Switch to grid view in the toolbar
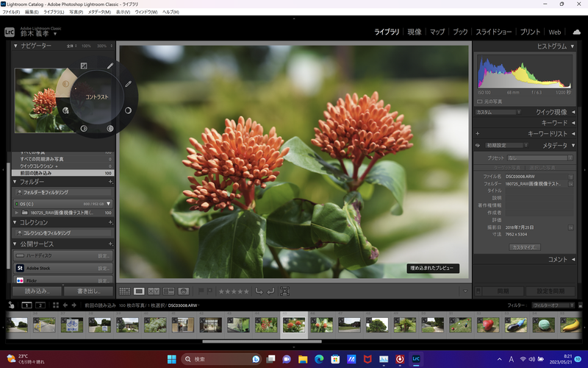The height and width of the screenshot is (368, 588). pos(124,291)
